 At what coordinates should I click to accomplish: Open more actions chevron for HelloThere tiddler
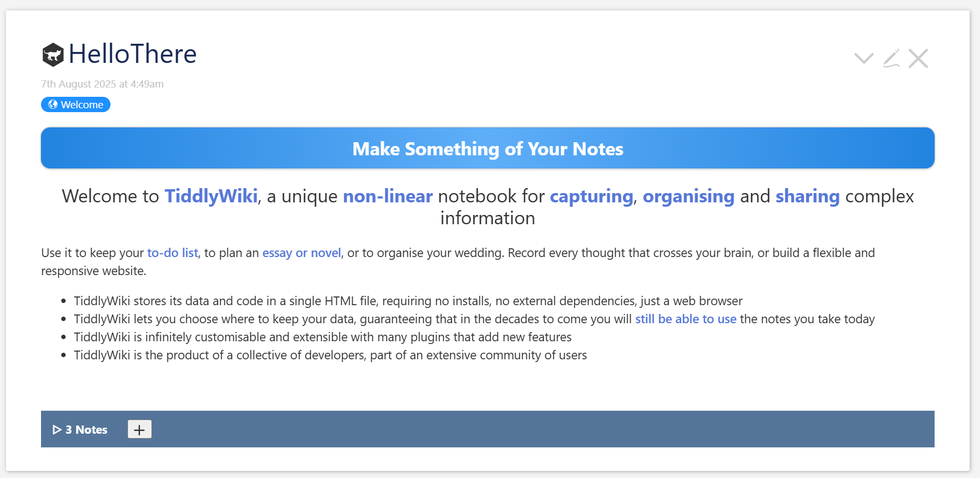point(864,58)
